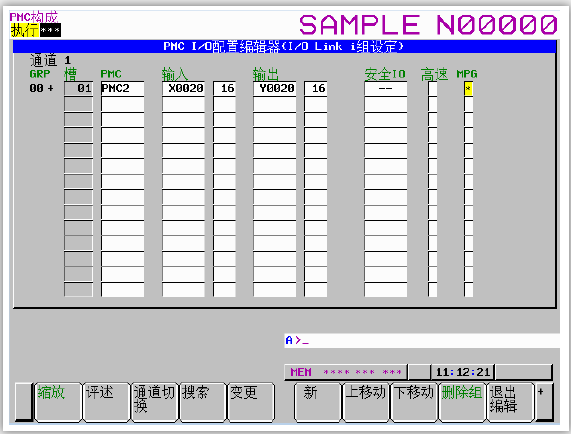571x434 pixels.
Task: Click the PMC I/O配置编辑器 title bar
Action: [x=284, y=47]
